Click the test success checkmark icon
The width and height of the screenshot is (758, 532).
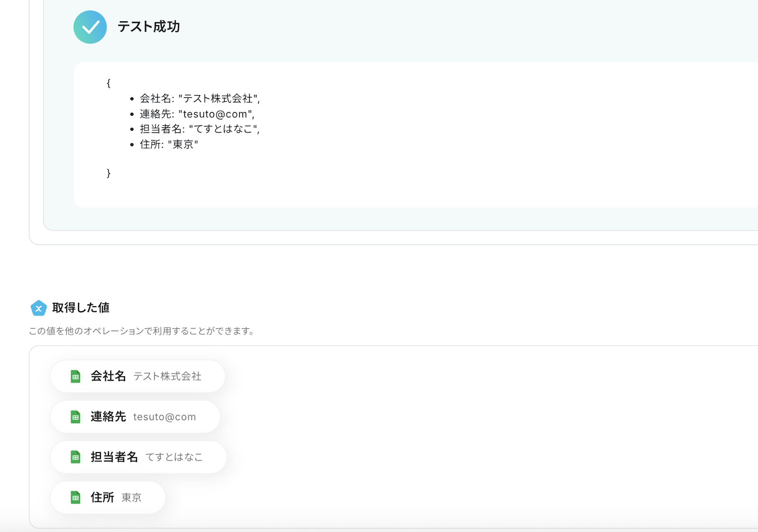point(90,27)
